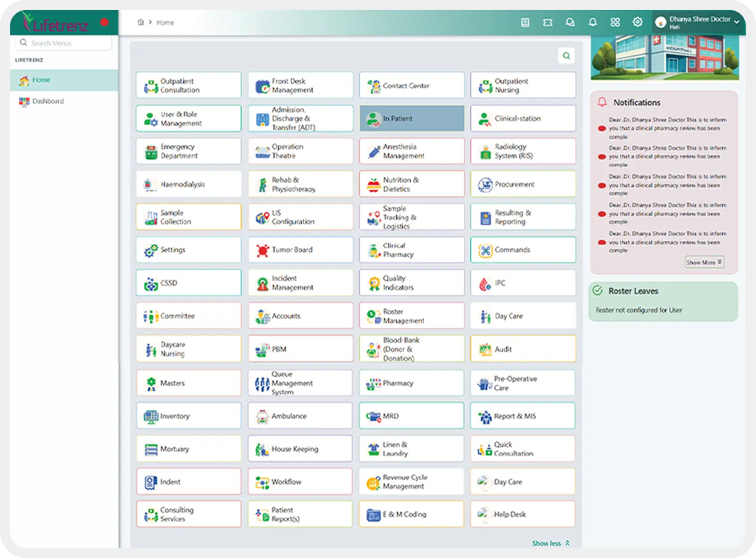Open Radiology System (RIS)

coord(523,151)
